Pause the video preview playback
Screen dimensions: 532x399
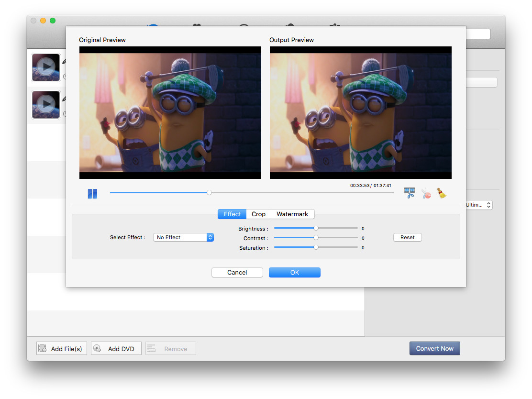click(92, 194)
